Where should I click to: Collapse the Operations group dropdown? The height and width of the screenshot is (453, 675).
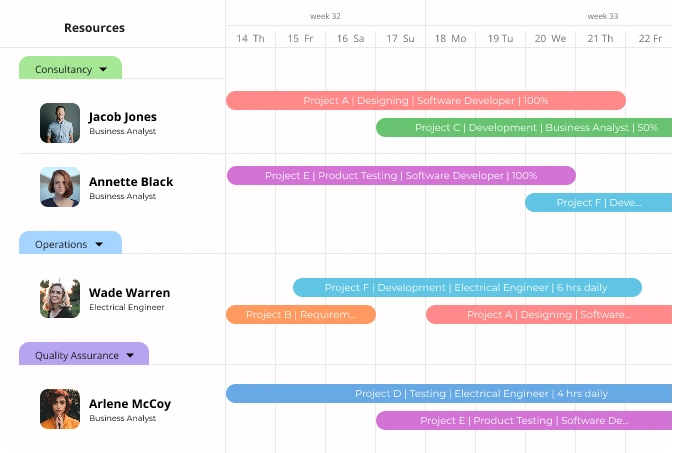(98, 244)
